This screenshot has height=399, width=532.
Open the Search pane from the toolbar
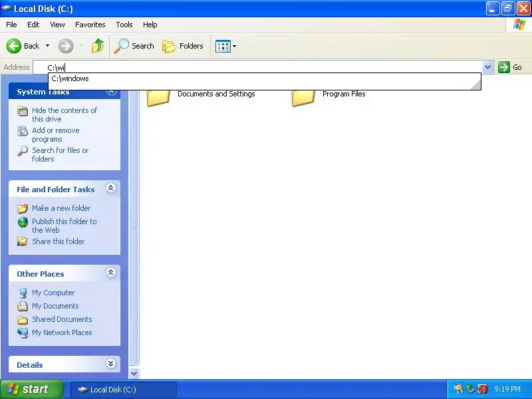pyautogui.click(x=134, y=46)
